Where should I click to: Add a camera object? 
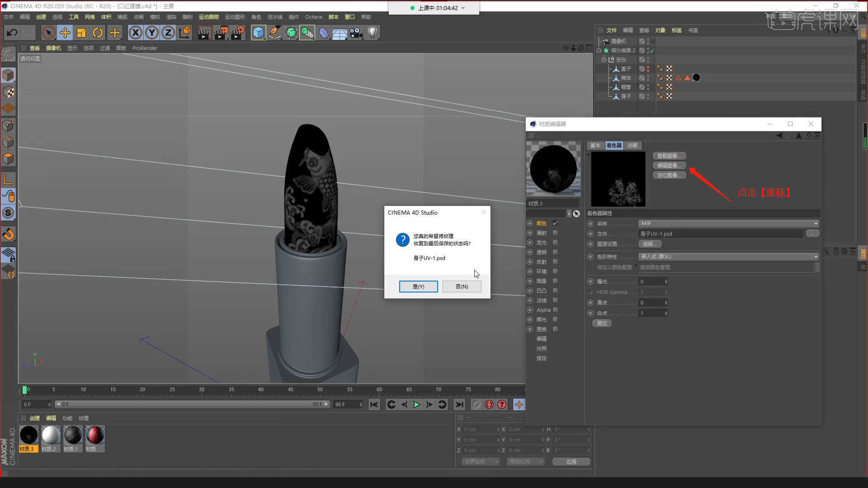point(356,33)
